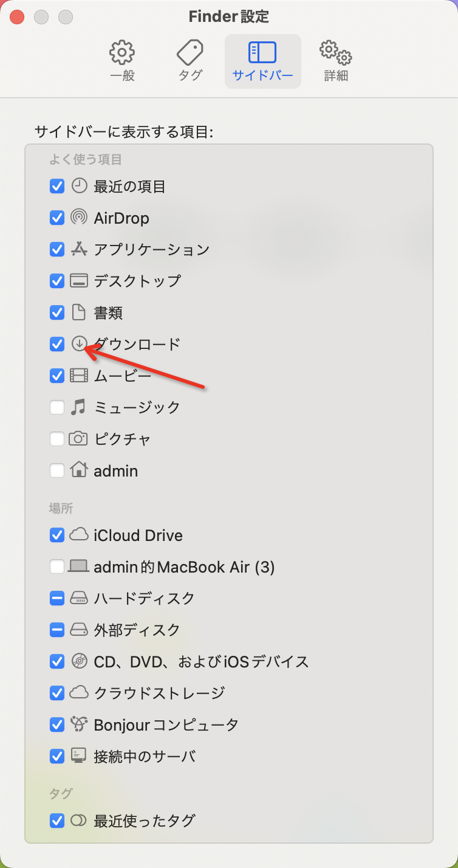
Task: Toggle the ハードディスク mixed-state checkbox
Action: pos(57,598)
